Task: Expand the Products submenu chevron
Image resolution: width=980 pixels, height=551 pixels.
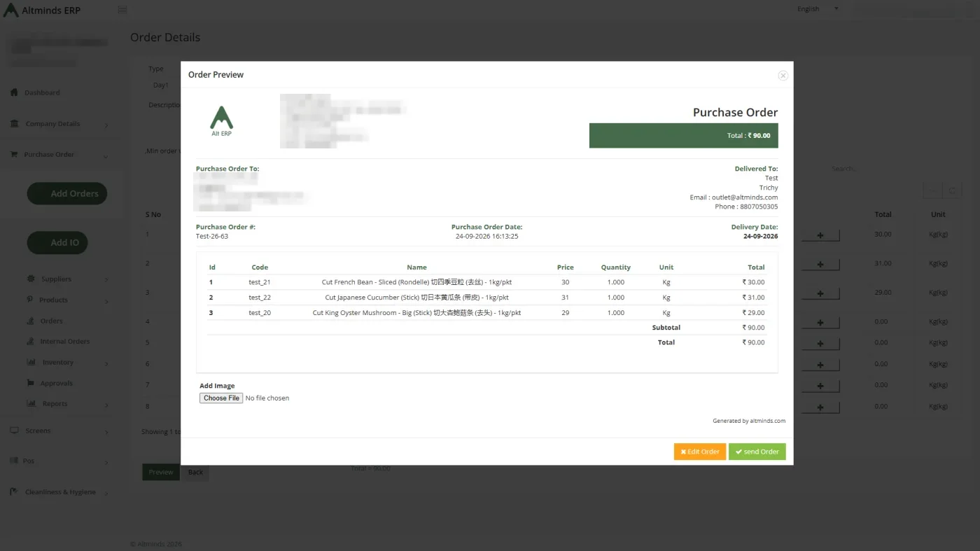Action: point(106,301)
